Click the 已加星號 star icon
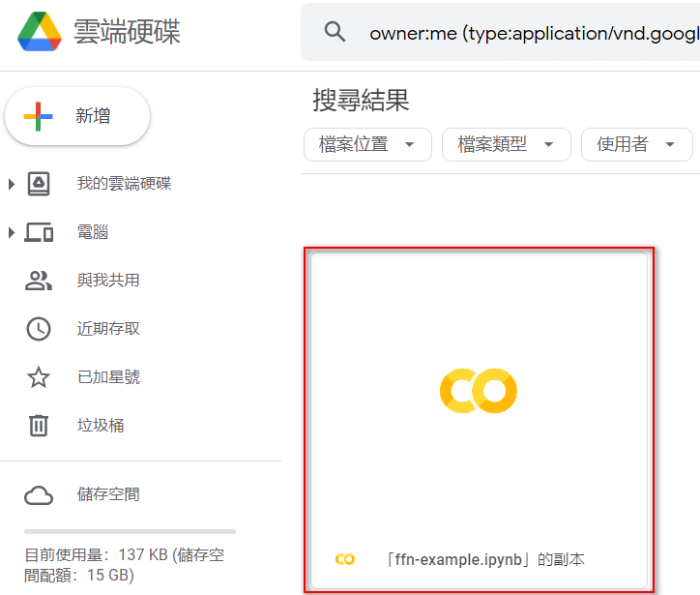The image size is (700, 595). pyautogui.click(x=39, y=377)
